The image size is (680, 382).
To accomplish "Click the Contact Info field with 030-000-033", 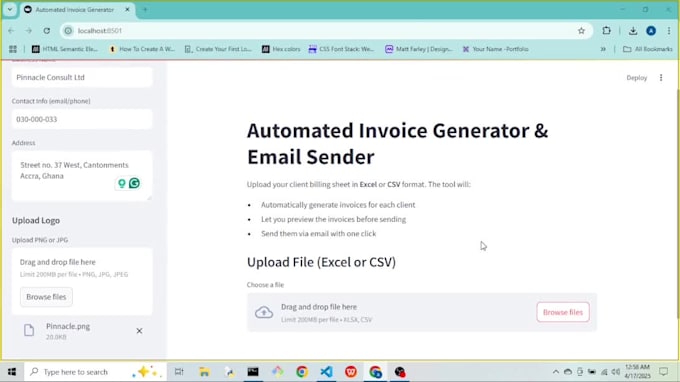I will (x=82, y=119).
